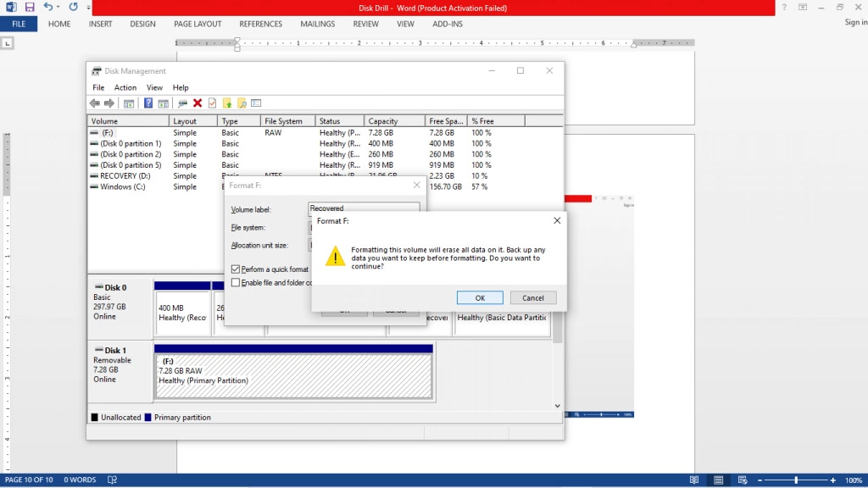Click the folder with magnifier search icon

[x=242, y=103]
